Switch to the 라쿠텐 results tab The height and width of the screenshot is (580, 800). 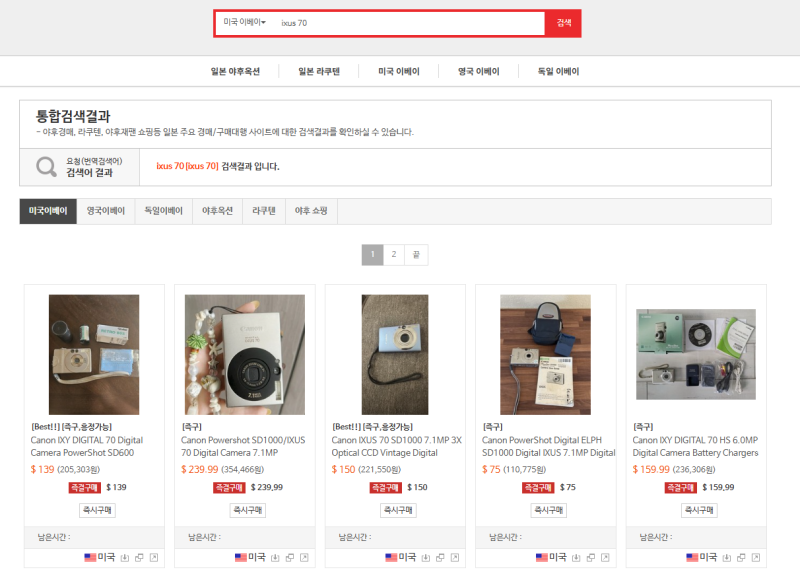(x=264, y=211)
